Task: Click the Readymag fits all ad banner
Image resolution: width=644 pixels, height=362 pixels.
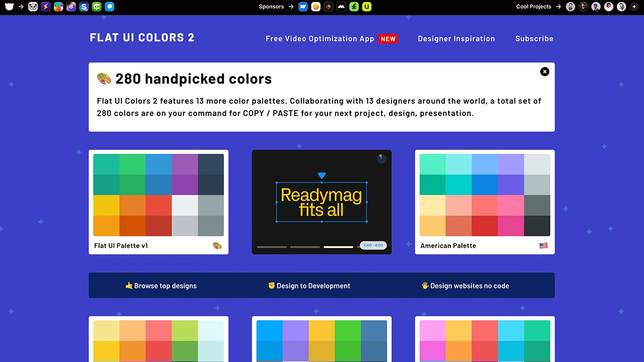Action: click(321, 202)
